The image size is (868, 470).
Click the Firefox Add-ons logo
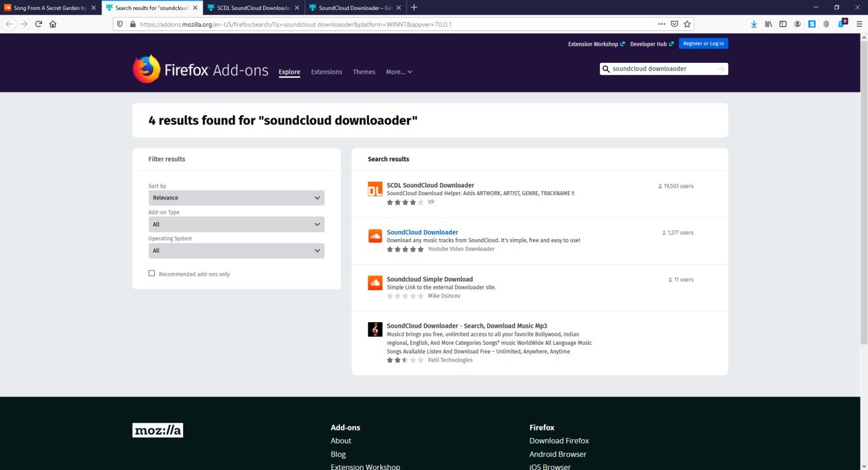coord(200,69)
